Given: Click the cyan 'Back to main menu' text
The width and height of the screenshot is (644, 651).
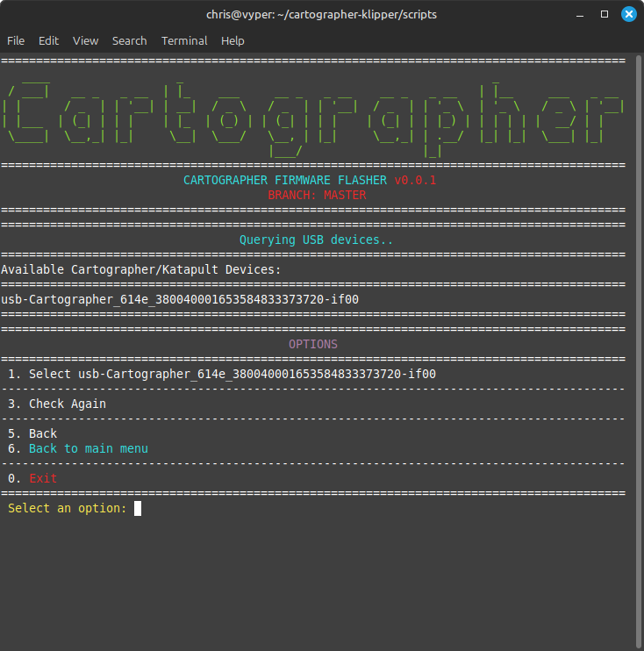Looking at the screenshot, I should (x=88, y=448).
